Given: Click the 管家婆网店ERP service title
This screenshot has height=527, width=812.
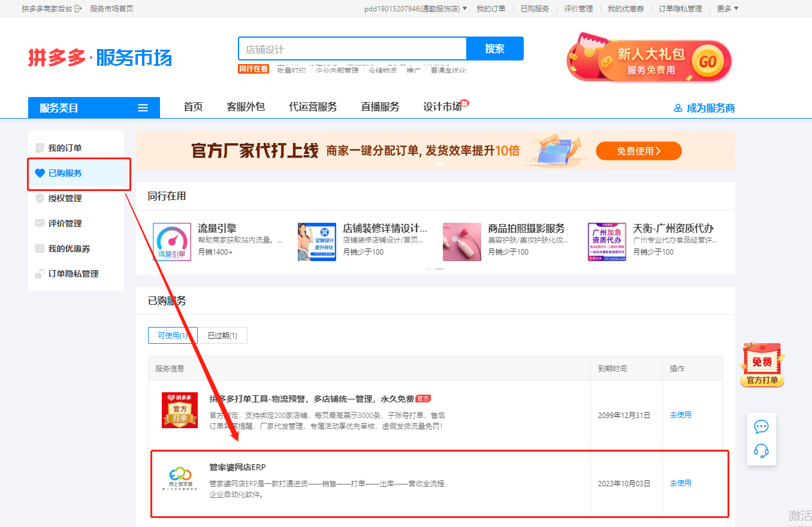Looking at the screenshot, I should [x=237, y=467].
